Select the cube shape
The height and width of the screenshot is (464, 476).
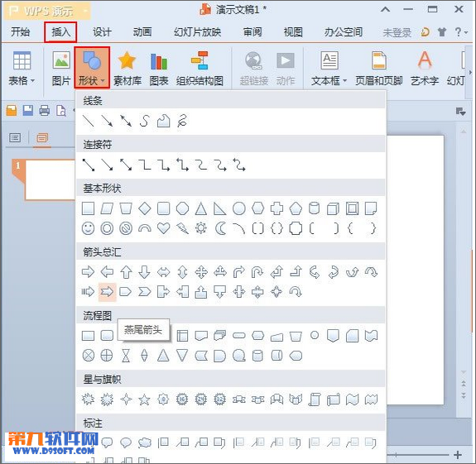pyautogui.click(x=333, y=208)
